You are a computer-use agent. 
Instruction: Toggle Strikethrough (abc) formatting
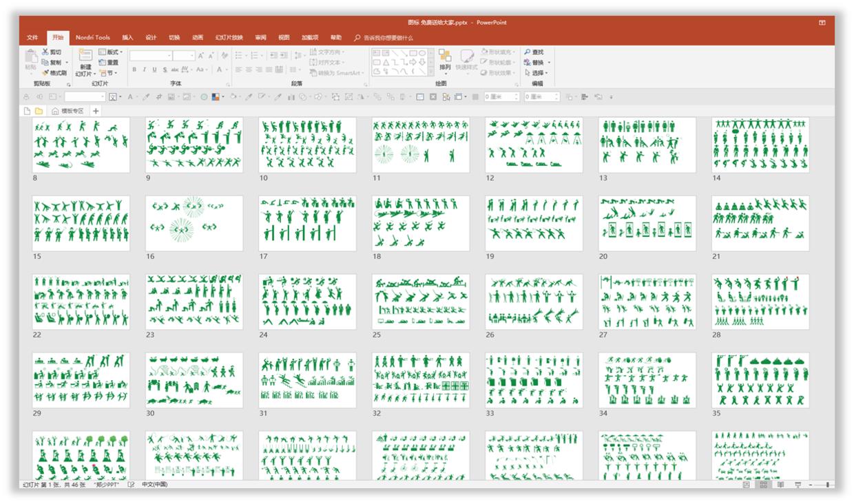[x=174, y=70]
